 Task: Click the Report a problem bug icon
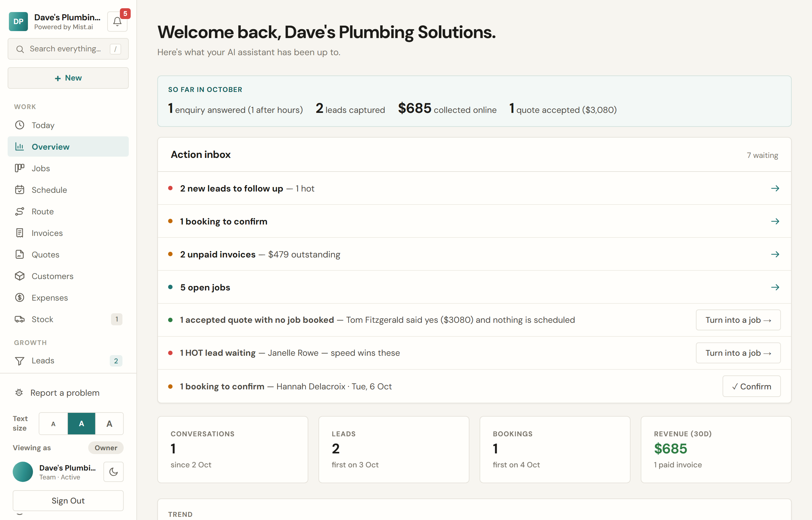19,392
